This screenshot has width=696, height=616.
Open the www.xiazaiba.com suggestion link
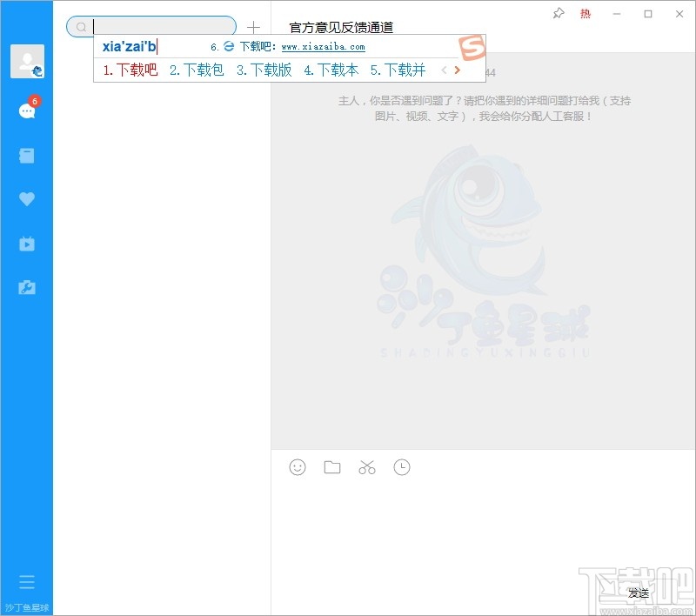(x=322, y=47)
